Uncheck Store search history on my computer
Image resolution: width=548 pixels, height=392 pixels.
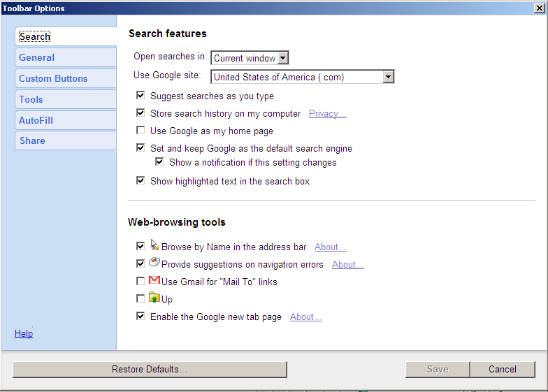pyautogui.click(x=140, y=112)
